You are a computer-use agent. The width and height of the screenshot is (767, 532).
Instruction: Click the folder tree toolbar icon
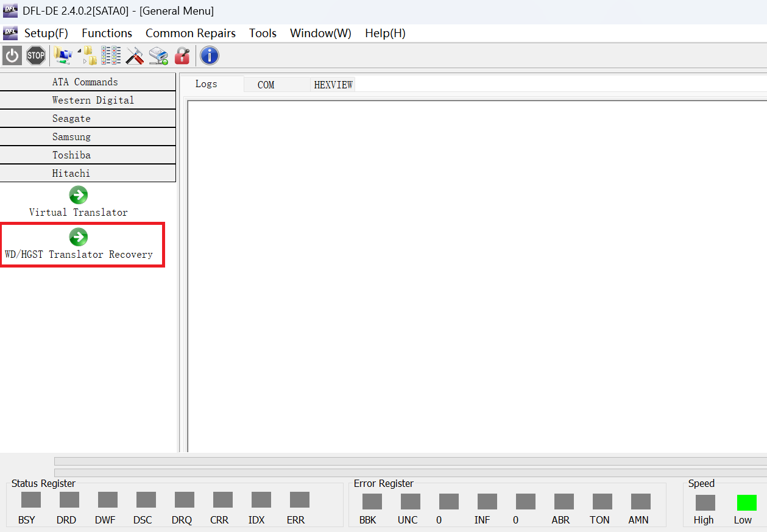[x=87, y=56]
